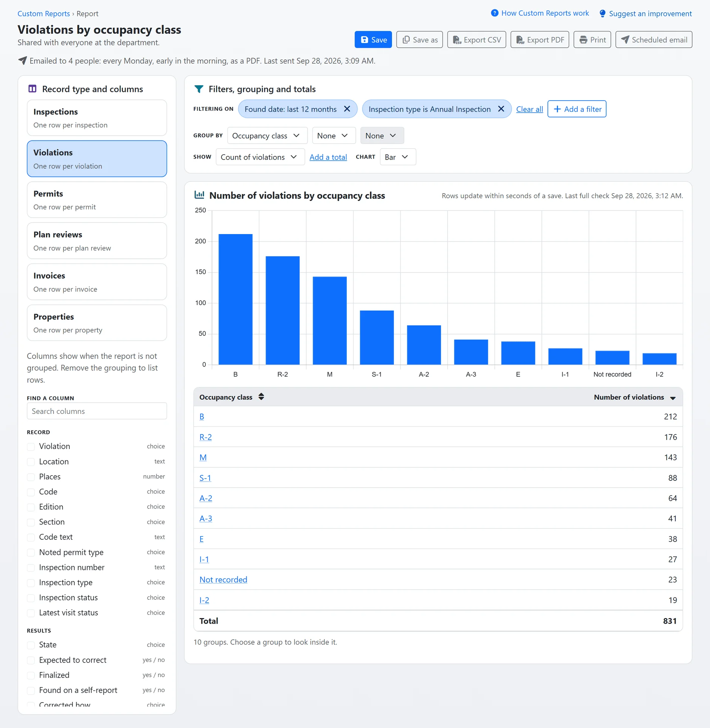Select the Permits record type
Viewport: 710px width, 728px height.
[97, 200]
